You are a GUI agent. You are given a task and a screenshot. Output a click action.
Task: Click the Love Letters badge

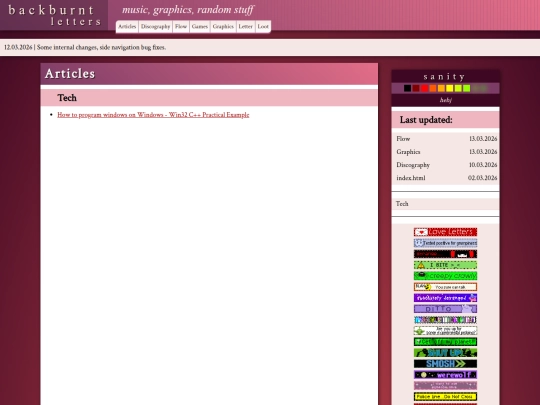pyautogui.click(x=445, y=232)
